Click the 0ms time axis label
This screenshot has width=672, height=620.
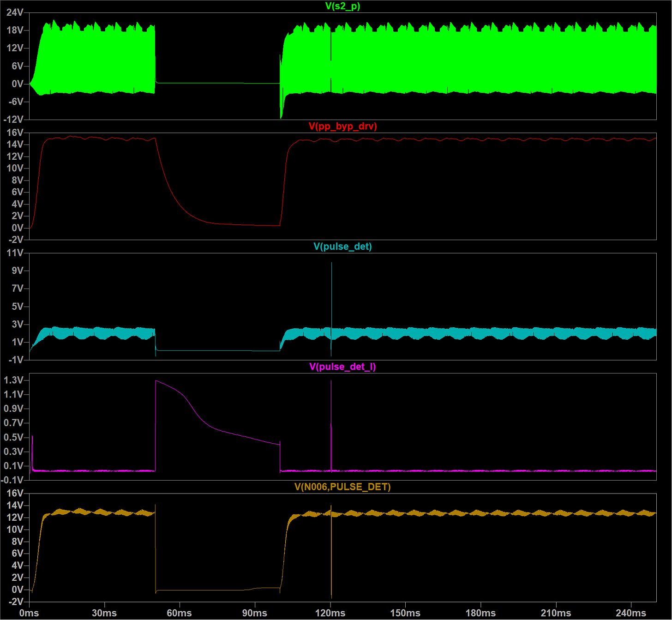[29, 613]
